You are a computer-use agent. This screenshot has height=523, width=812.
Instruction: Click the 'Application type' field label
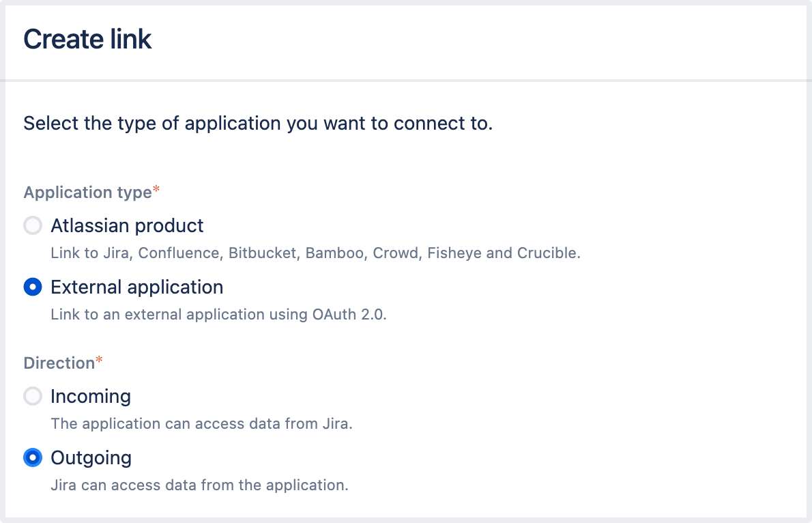click(87, 193)
